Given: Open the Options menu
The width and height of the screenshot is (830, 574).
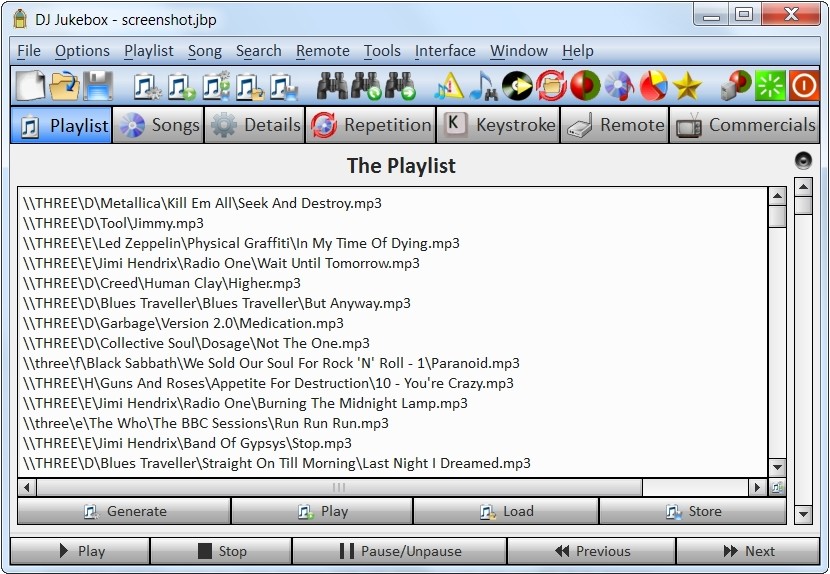Looking at the screenshot, I should [x=82, y=51].
